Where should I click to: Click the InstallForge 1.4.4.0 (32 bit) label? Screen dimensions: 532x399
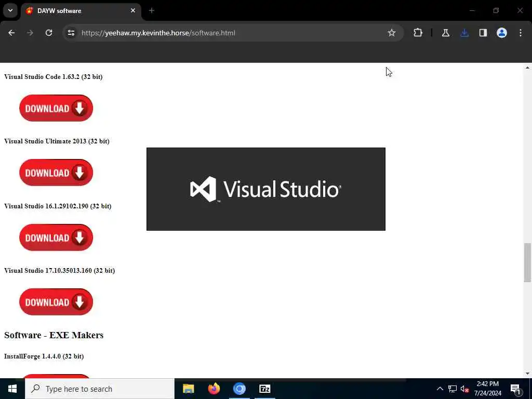pos(44,356)
